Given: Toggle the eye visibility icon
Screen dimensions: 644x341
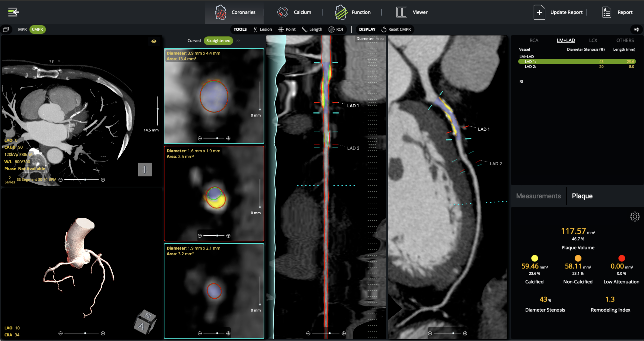Looking at the screenshot, I should pyautogui.click(x=154, y=41).
